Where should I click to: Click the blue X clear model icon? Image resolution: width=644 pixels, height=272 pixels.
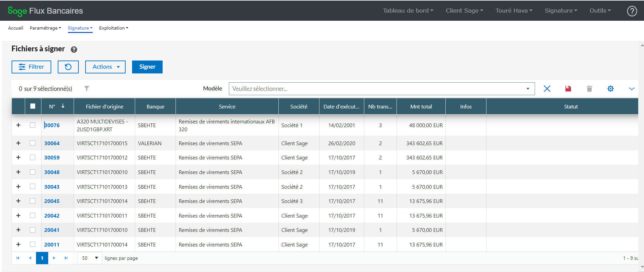[547, 89]
